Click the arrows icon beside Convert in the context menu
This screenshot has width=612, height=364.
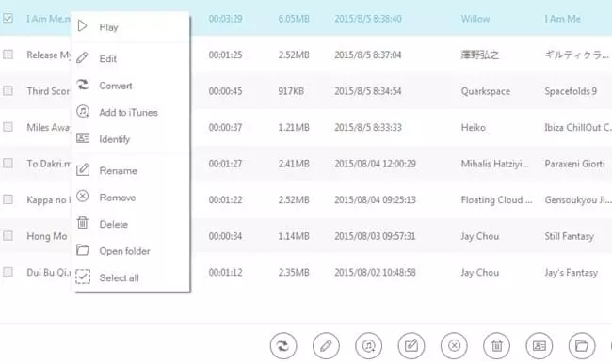point(82,85)
